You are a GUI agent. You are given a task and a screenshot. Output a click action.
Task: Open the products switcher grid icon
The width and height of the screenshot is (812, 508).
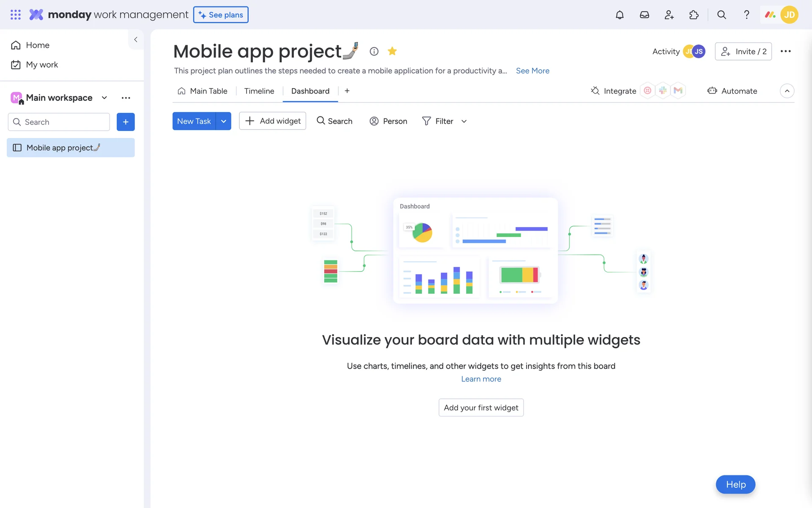tap(16, 15)
